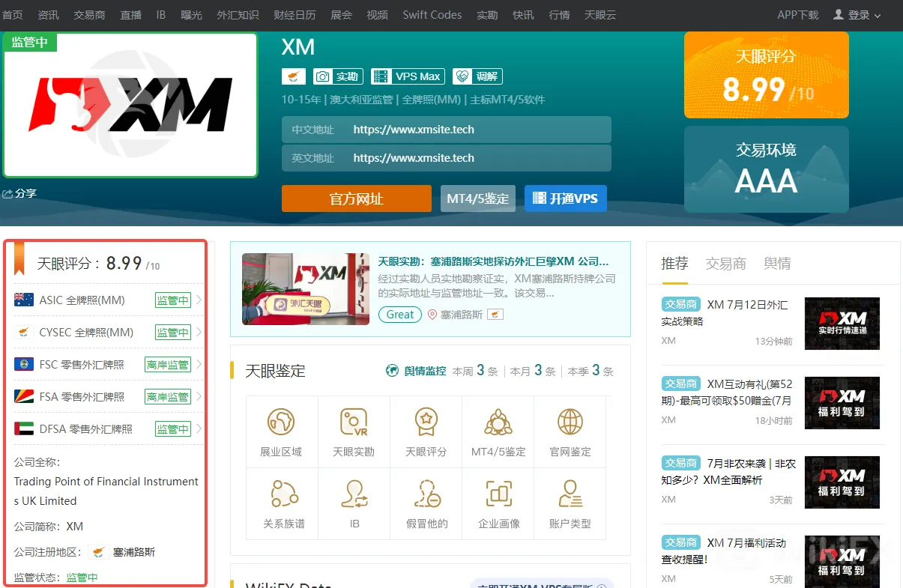This screenshot has width=903, height=588.
Task: Open 天眼云 in top navigation
Action: coord(600,15)
